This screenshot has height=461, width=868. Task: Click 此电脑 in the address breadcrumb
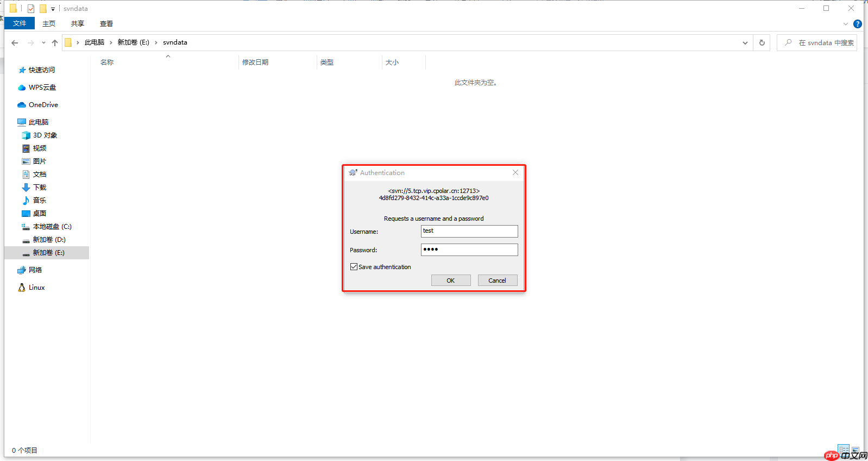[x=95, y=42]
